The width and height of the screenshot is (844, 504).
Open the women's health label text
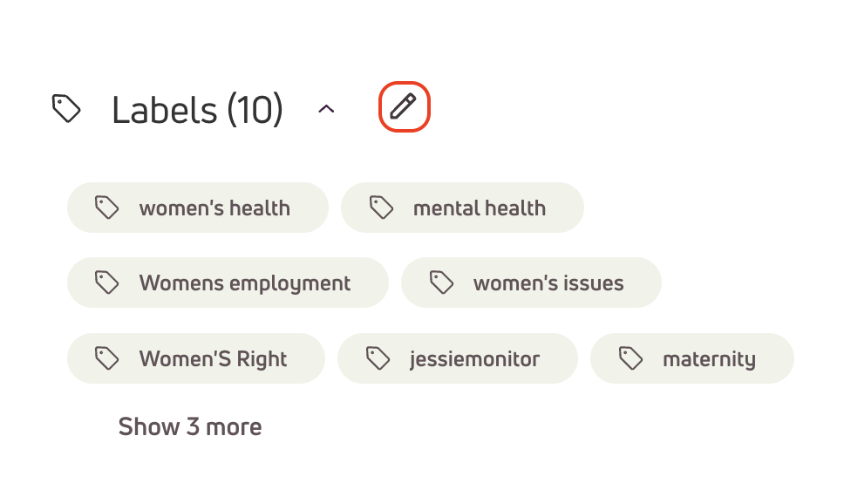pyautogui.click(x=214, y=208)
